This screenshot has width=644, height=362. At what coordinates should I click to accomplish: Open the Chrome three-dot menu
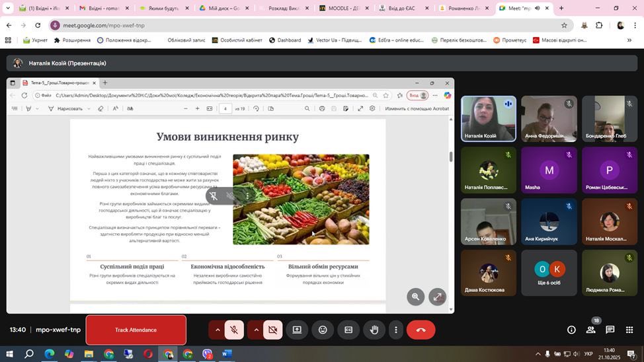point(635,26)
